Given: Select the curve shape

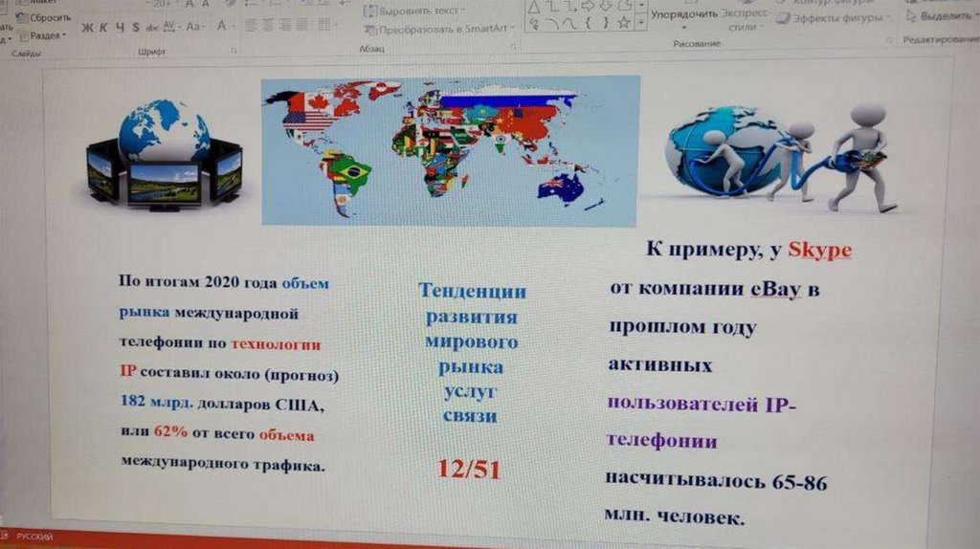Looking at the screenshot, I should pos(570,24).
